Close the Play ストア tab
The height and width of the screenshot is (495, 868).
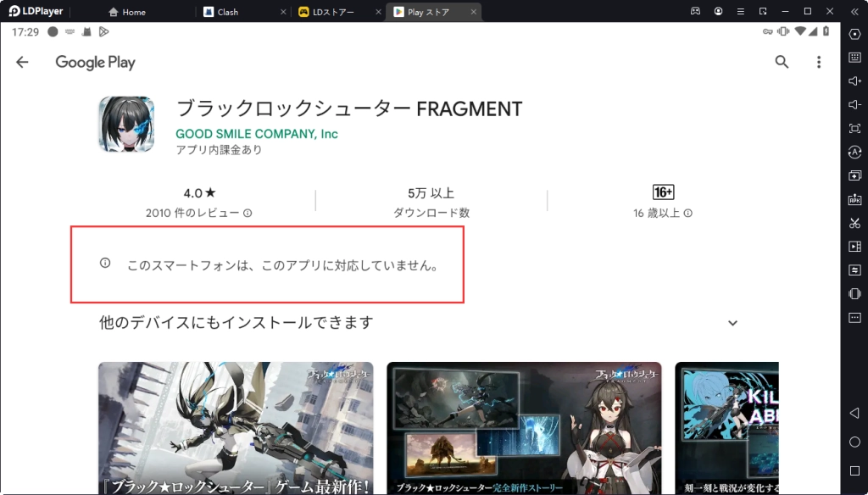pos(473,12)
